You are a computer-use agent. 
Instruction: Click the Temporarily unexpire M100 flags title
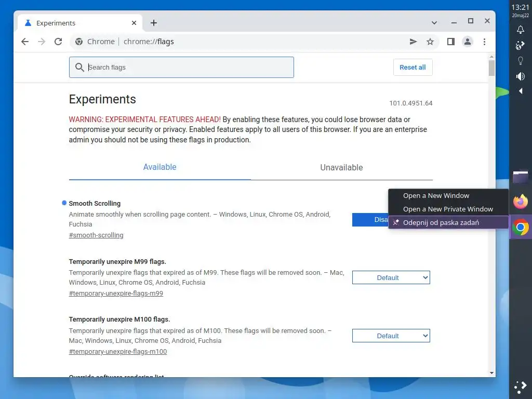coord(119,320)
